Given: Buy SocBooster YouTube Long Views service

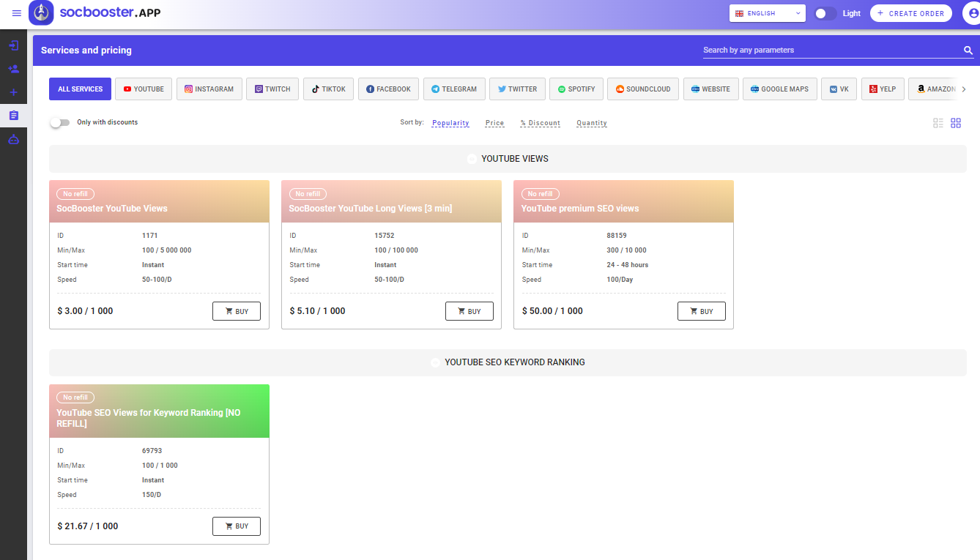Looking at the screenshot, I should tap(469, 311).
